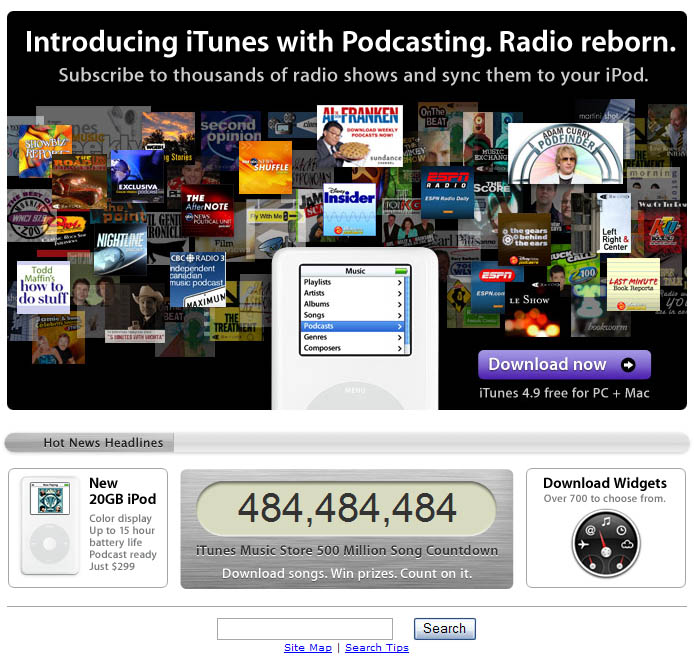Viewport: 694px width, 664px height.
Task: Click the WNCI podcast badge artwork
Action: [29, 217]
